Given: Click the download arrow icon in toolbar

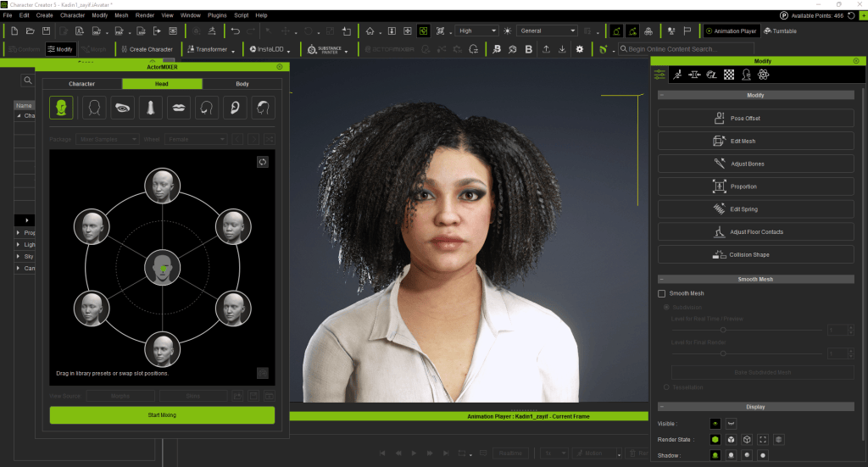Looking at the screenshot, I should (562, 49).
